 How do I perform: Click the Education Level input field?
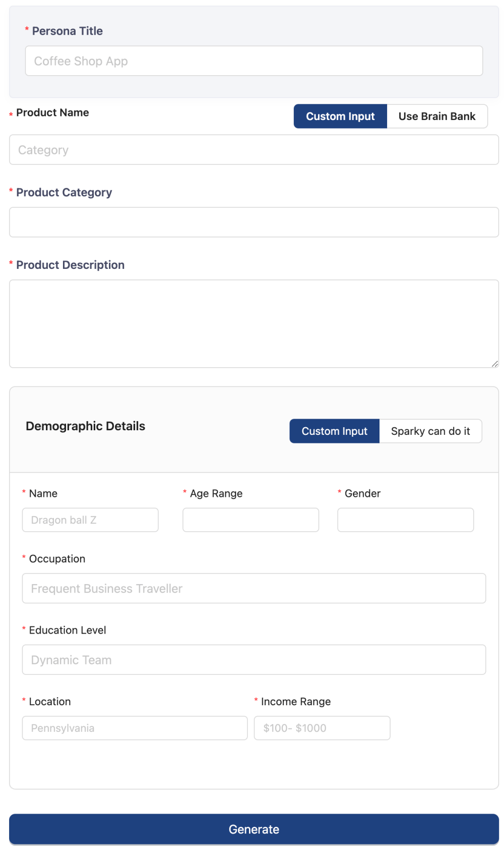pos(254,660)
